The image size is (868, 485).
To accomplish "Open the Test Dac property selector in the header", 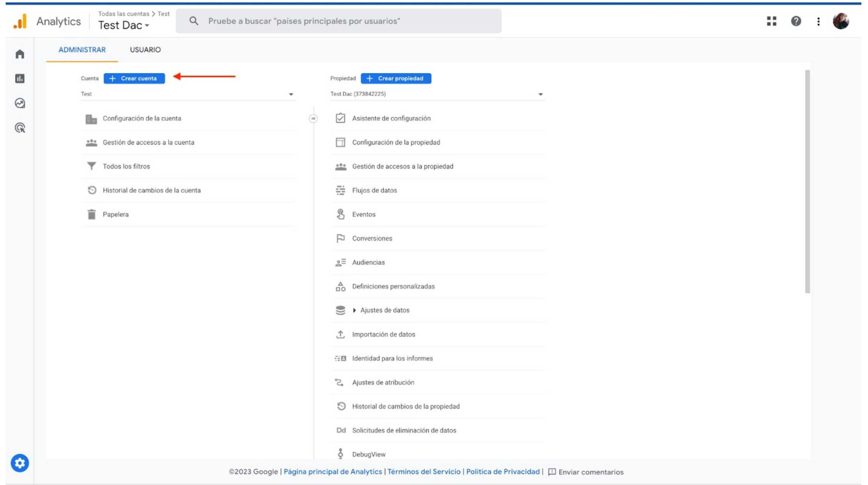I will (x=123, y=26).
